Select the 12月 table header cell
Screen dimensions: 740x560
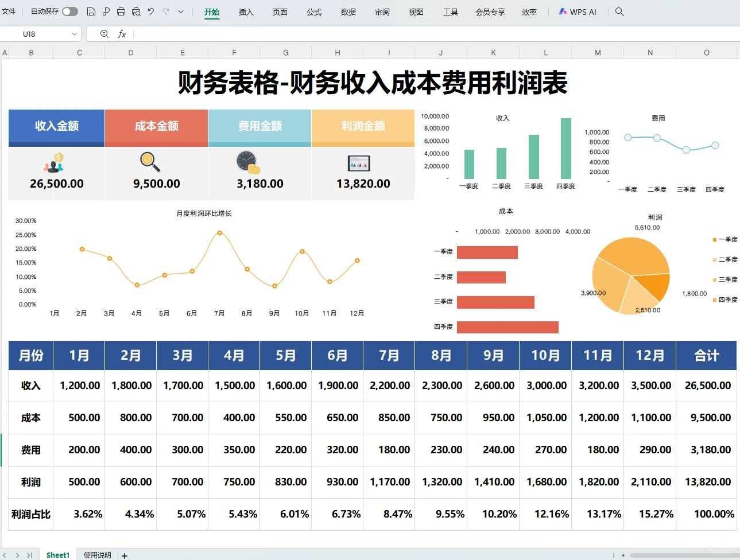pyautogui.click(x=650, y=356)
